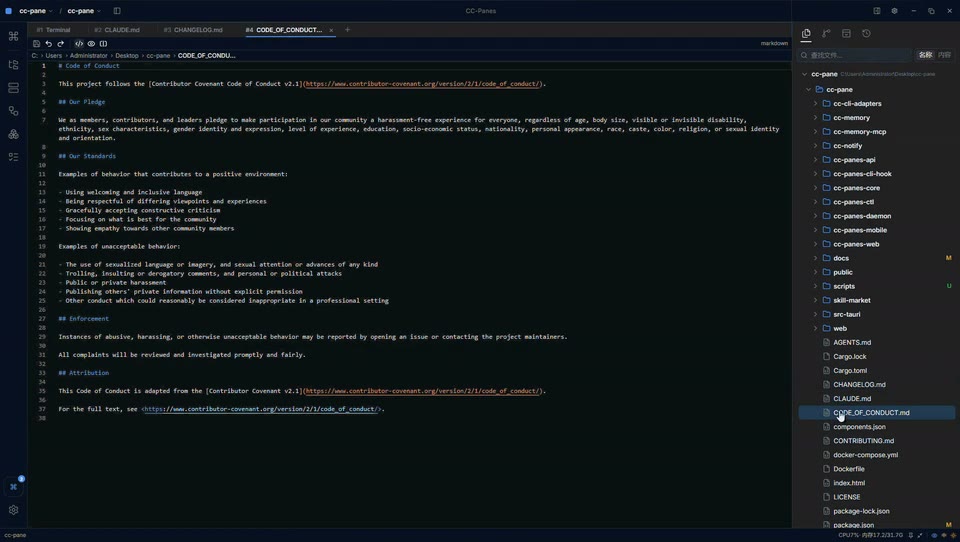The height and width of the screenshot is (542, 960).
Task: Expand the cc-panes-api folder
Action: (x=815, y=160)
